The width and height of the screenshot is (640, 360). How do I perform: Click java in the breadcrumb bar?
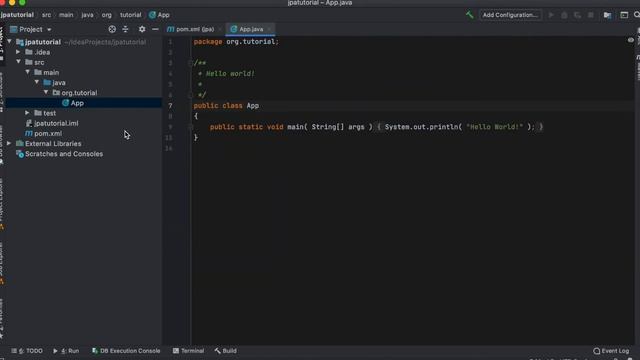87,15
